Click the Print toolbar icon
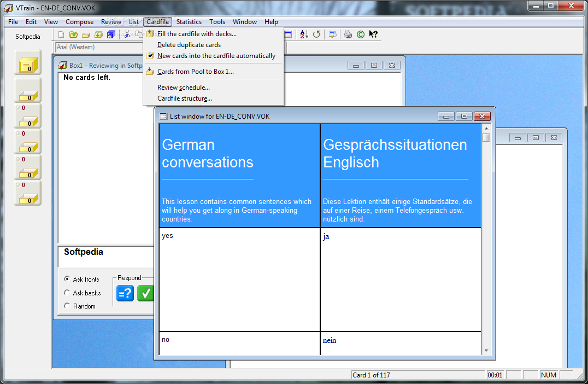 (x=349, y=34)
